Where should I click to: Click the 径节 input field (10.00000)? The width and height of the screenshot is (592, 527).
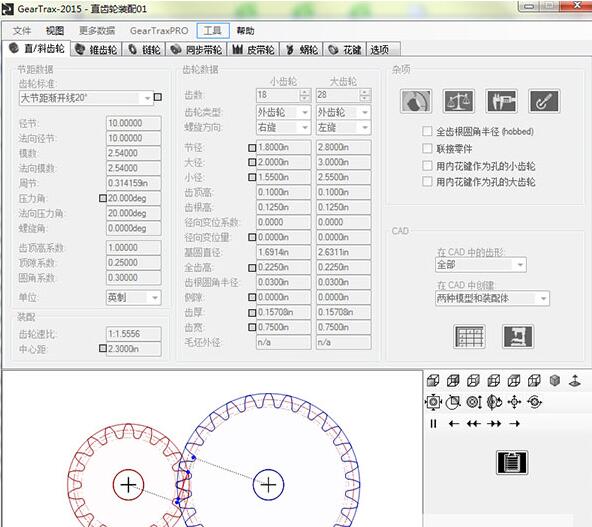pos(134,123)
